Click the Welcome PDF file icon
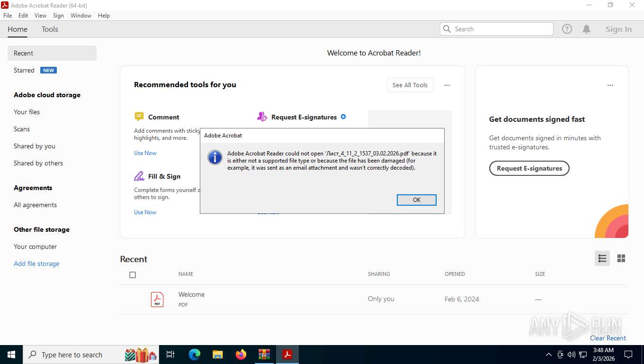Screen dimensions: 644x364 click(x=157, y=300)
